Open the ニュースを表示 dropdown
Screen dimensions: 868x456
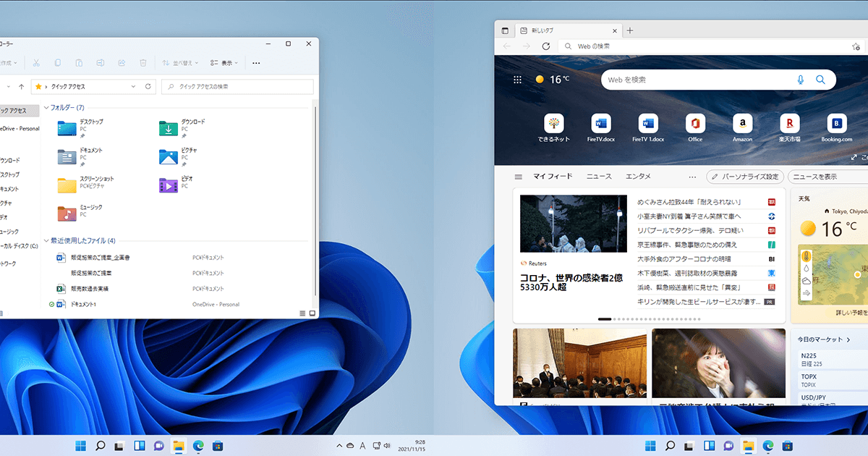tap(828, 177)
